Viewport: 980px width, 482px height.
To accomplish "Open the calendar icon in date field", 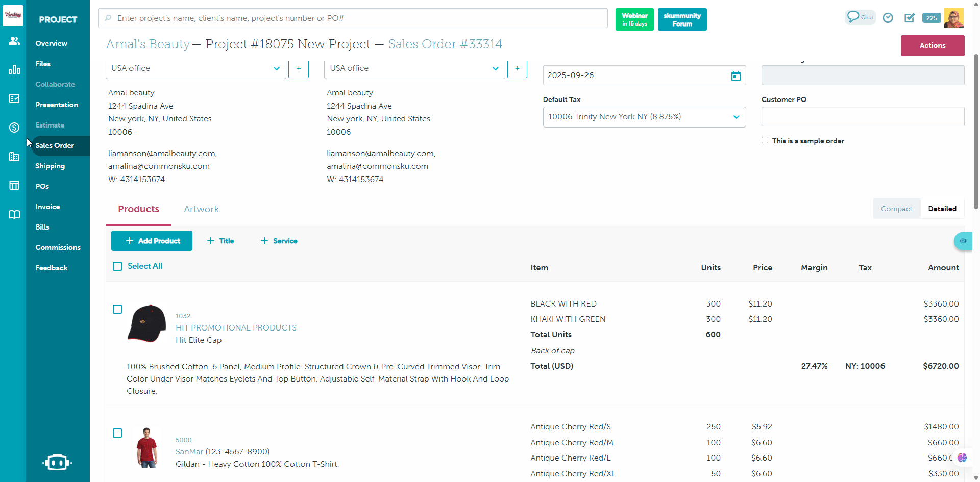I will [736, 76].
